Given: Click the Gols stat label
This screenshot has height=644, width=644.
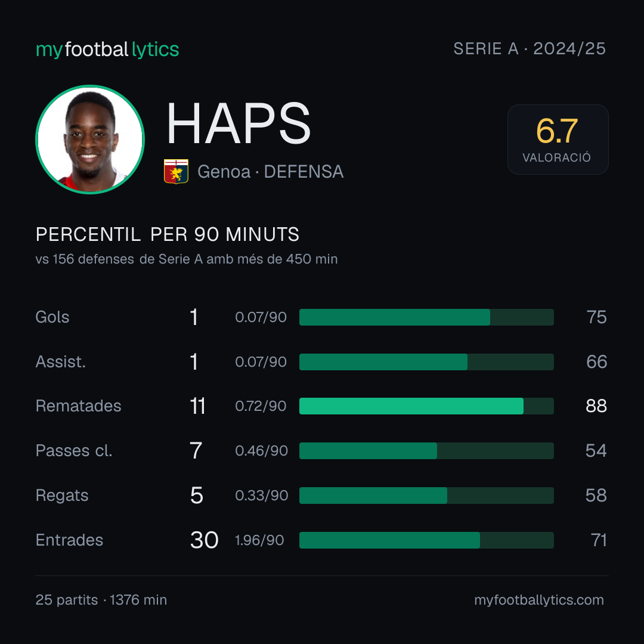Looking at the screenshot, I should (52, 317).
